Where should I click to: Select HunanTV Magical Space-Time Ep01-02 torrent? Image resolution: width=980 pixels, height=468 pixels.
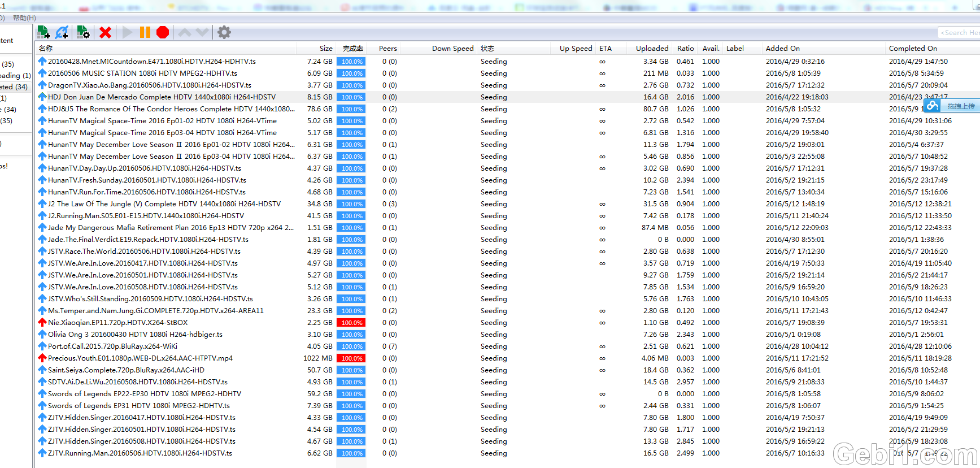162,120
